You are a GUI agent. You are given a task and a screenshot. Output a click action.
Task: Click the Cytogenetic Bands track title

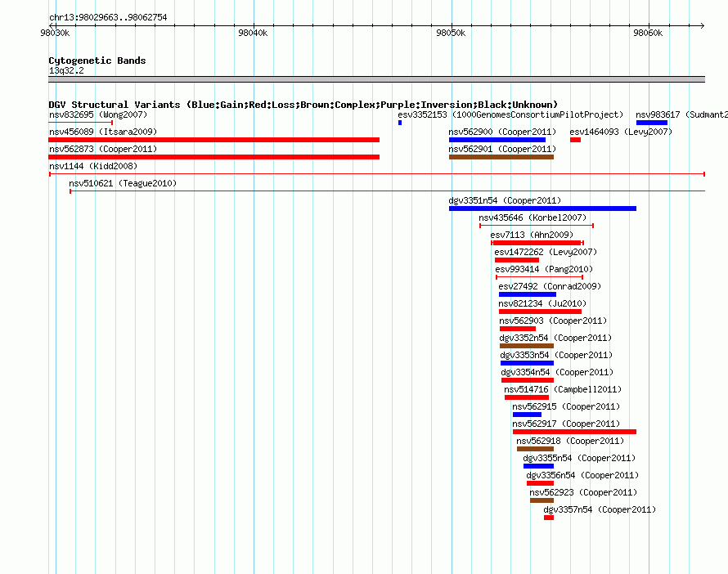pyautogui.click(x=97, y=61)
